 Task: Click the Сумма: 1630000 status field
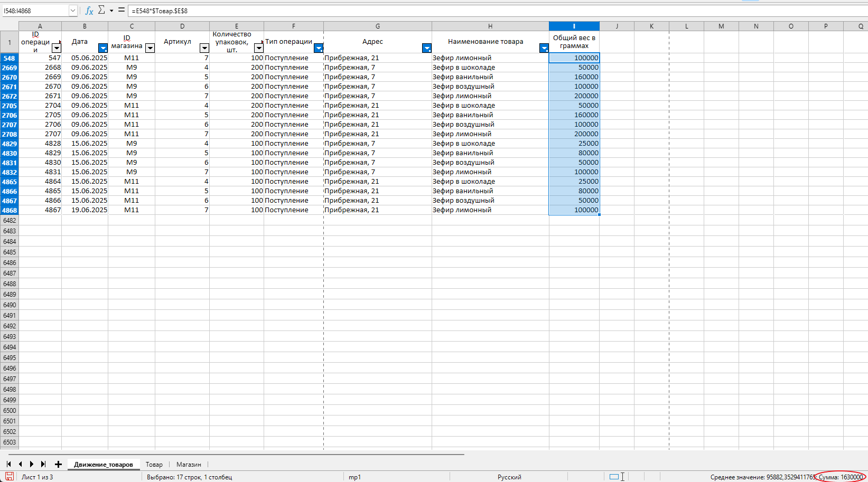pos(841,477)
